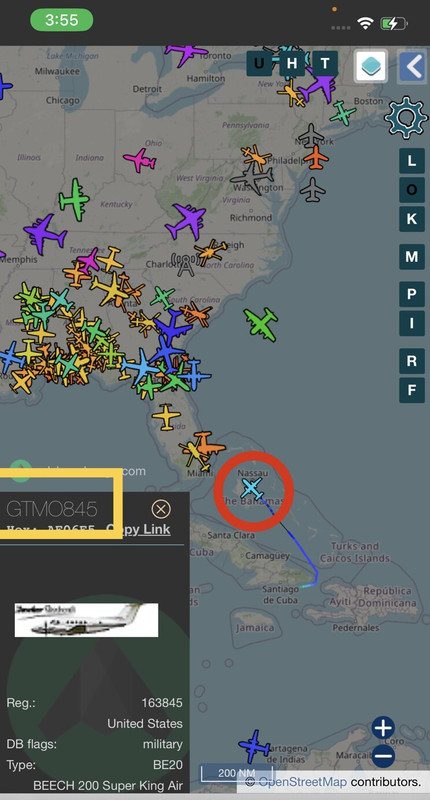Select the gray aircraft off the Delaware coast

313,190
